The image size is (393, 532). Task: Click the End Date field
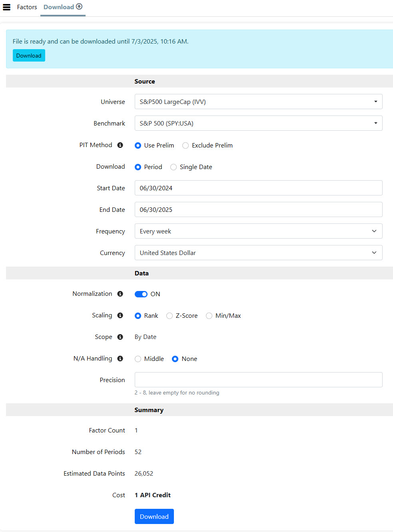258,209
